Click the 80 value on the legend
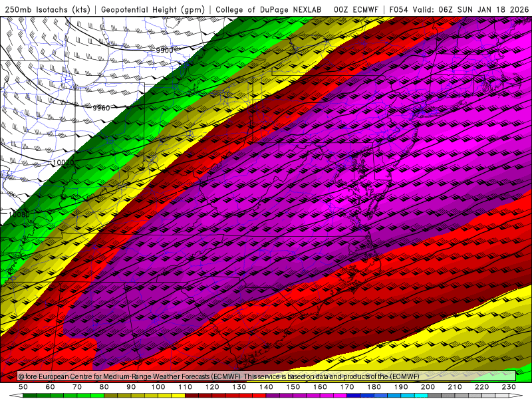This screenshot has height=399, width=532. pyautogui.click(x=104, y=387)
